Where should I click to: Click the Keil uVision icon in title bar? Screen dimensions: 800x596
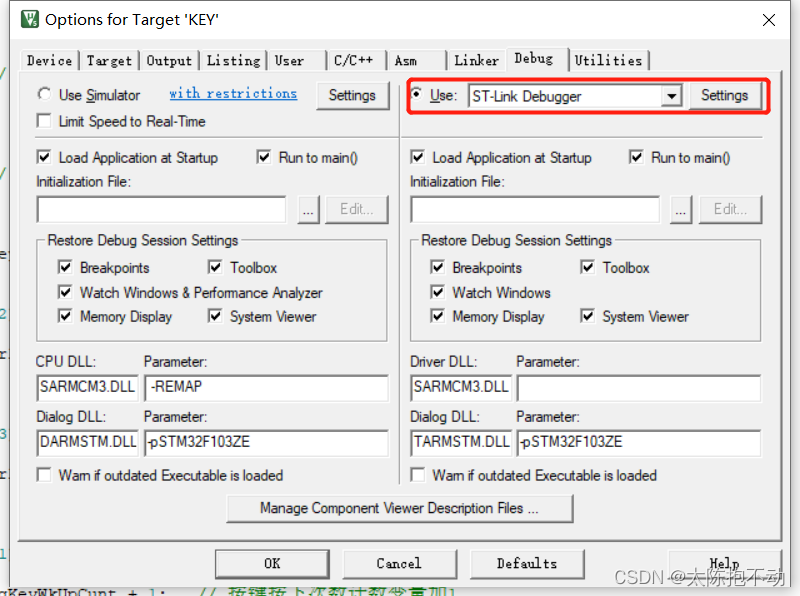(30, 19)
